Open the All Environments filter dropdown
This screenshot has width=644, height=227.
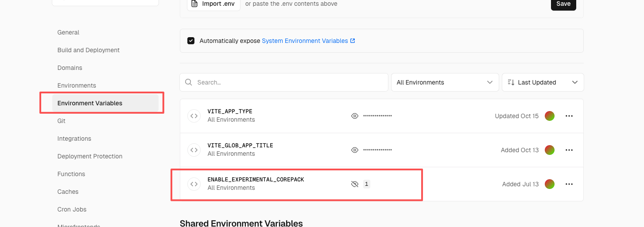pyautogui.click(x=445, y=82)
